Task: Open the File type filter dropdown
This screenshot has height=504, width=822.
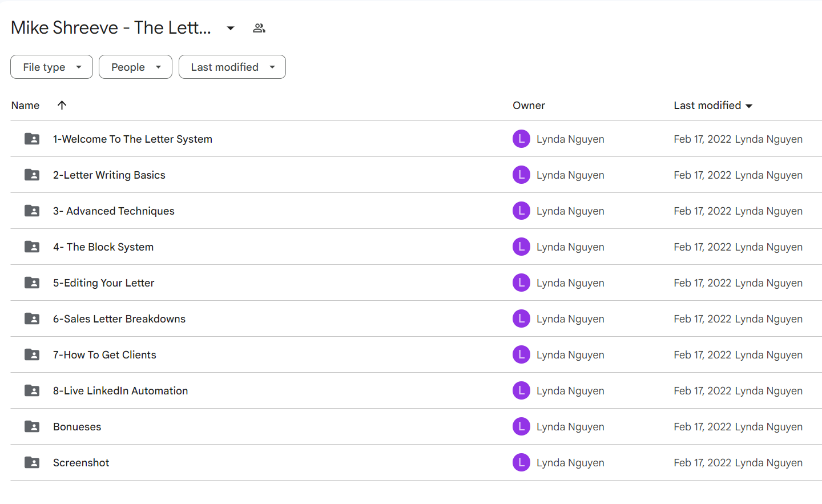Action: coord(51,67)
